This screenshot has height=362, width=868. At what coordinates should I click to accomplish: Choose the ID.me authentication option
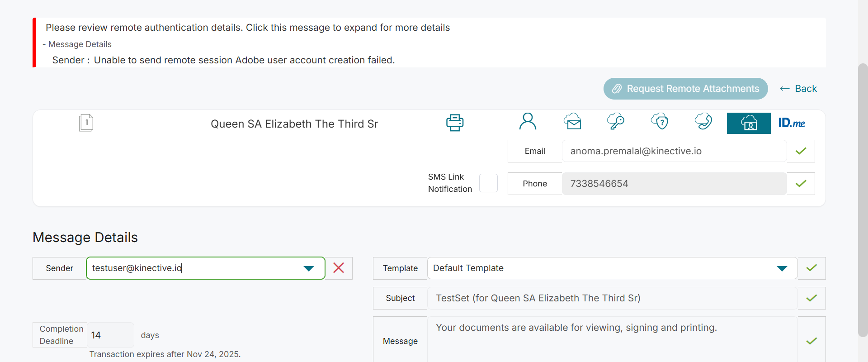(792, 123)
